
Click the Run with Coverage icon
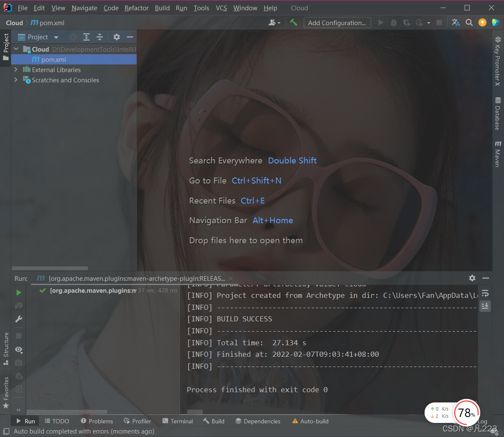click(x=407, y=23)
